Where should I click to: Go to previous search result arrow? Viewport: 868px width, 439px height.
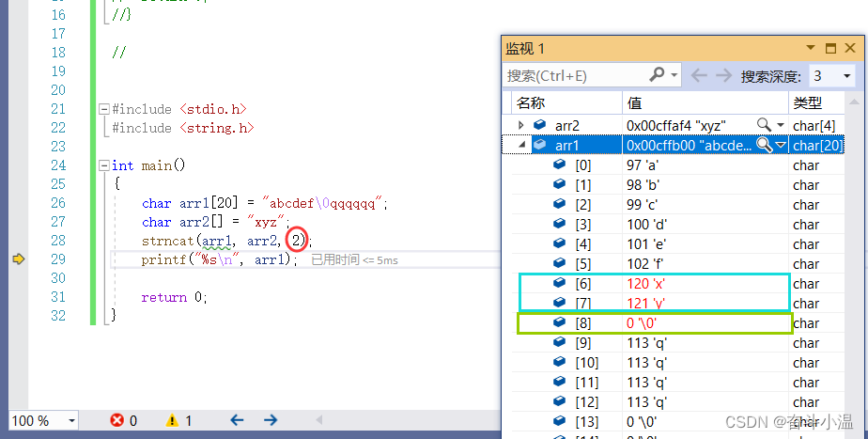[x=699, y=75]
